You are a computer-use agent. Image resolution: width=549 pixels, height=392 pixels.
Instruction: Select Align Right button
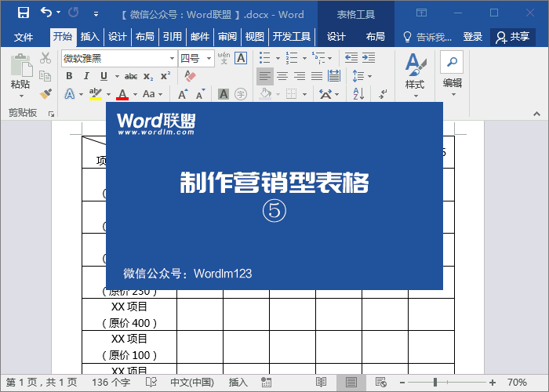click(x=300, y=76)
